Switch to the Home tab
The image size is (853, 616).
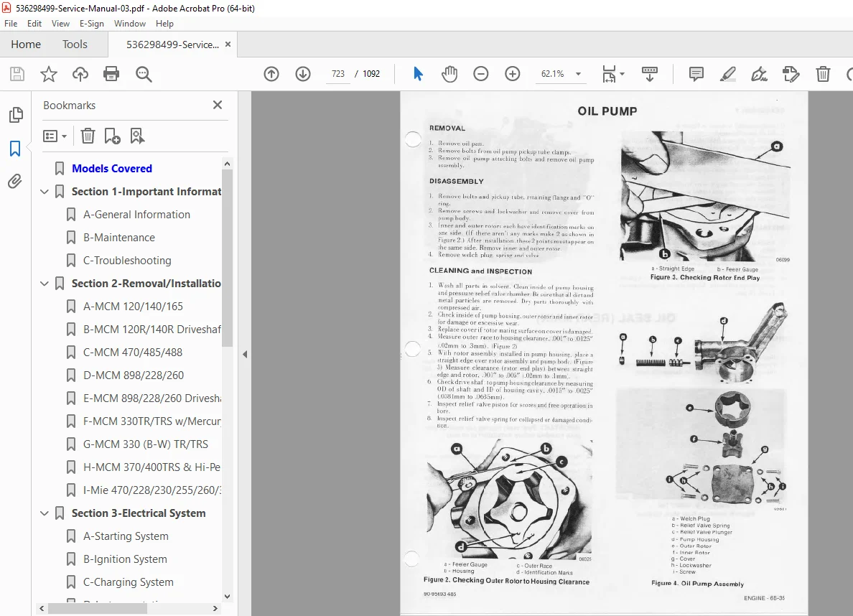point(26,44)
